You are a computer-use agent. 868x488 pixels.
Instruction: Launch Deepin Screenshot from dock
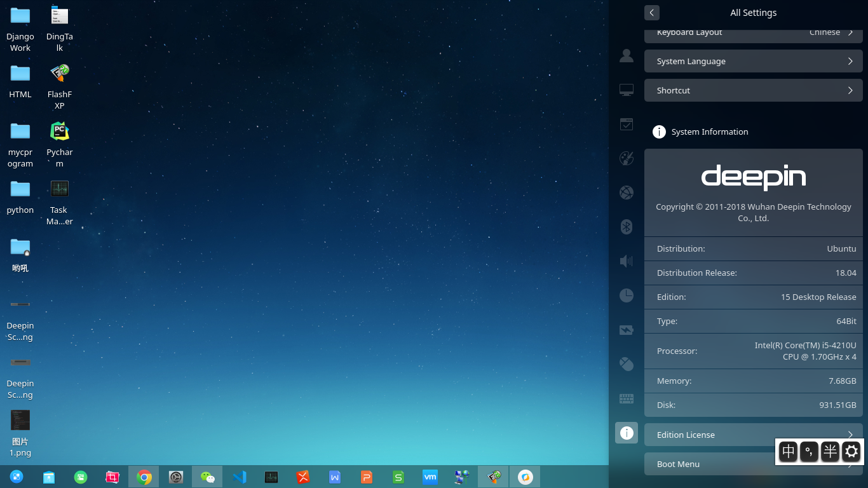[112, 477]
